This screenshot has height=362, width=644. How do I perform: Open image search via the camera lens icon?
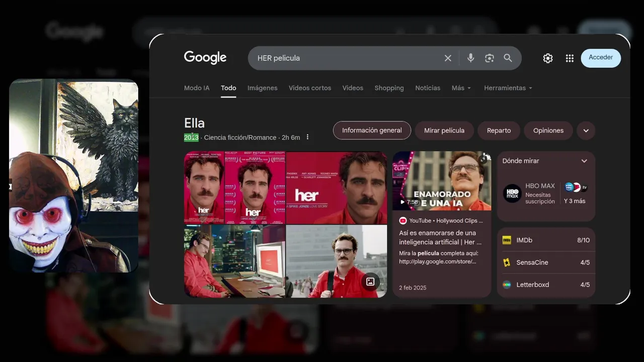coord(490,58)
